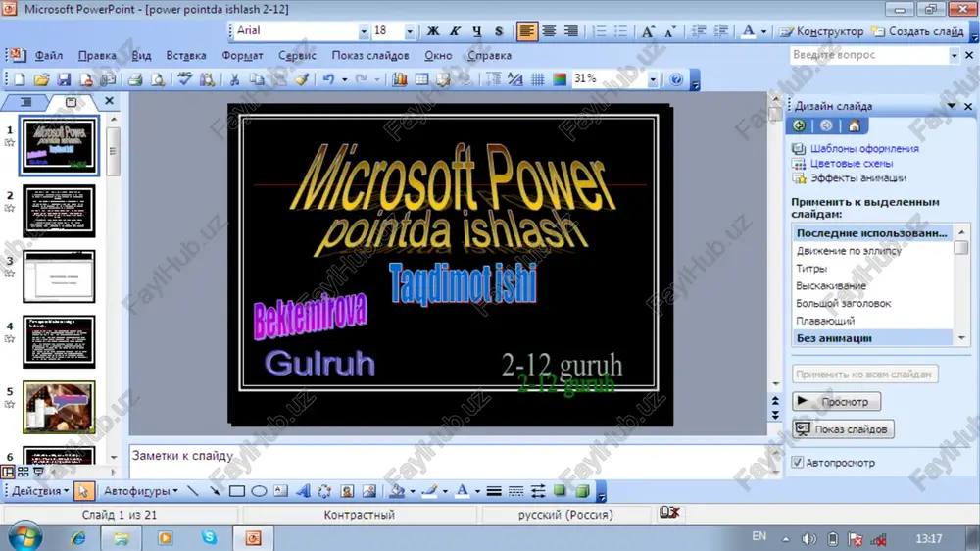The width and height of the screenshot is (980, 551).
Task: Expand the Дизайн слайда task pane menu
Action: tap(952, 106)
